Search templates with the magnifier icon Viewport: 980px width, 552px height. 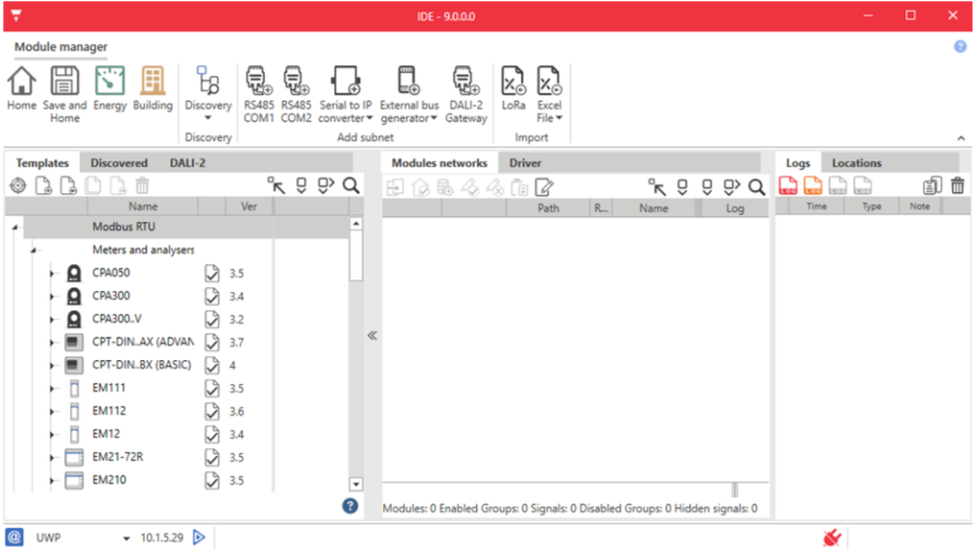[351, 185]
